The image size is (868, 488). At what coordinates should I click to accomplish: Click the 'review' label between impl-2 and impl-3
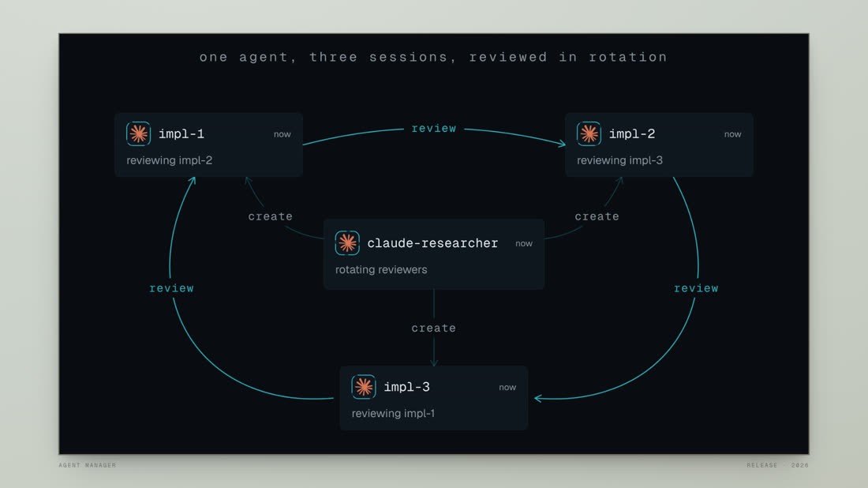[x=696, y=288]
